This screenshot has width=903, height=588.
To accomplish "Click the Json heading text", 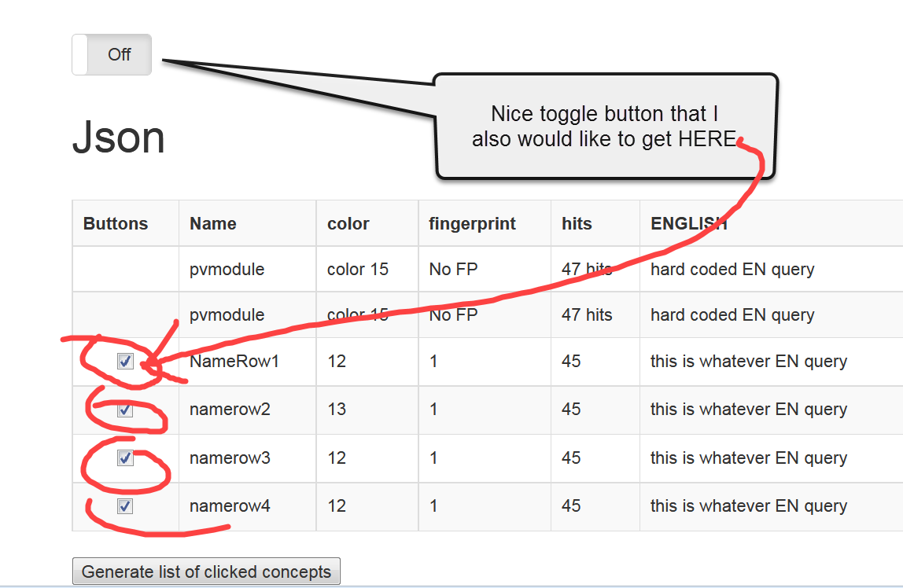I will coord(118,138).
